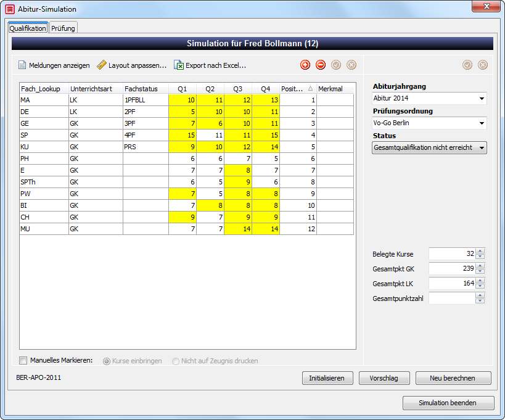This screenshot has height=420, width=505.
Task: Select the SPTh subject cell
Action: [44, 182]
